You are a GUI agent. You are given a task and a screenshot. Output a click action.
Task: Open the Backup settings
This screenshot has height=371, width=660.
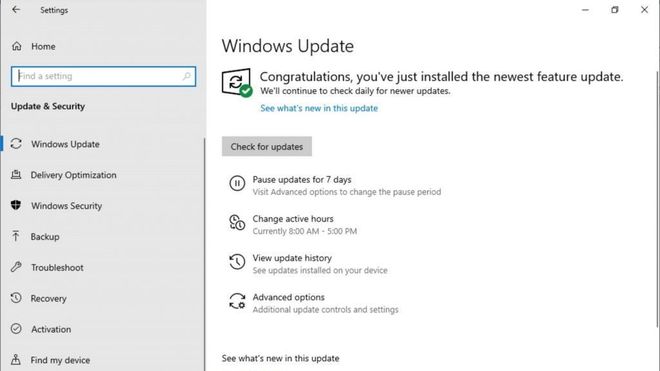tap(45, 237)
